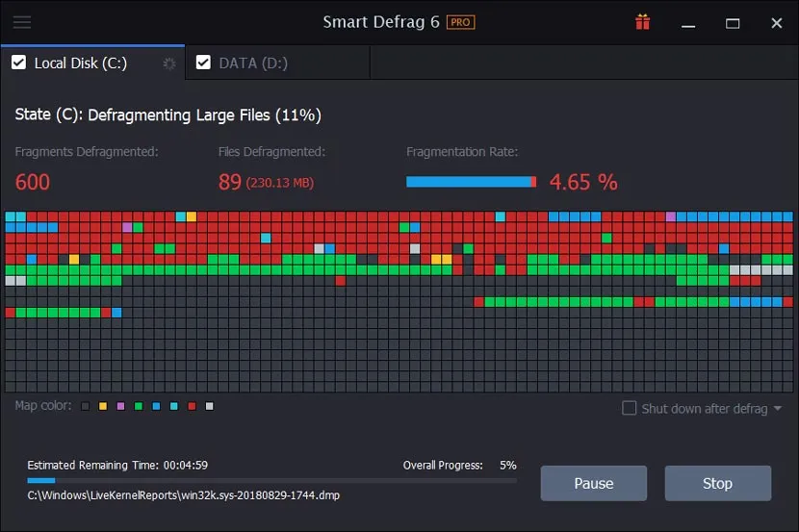Pause the defragmentation
The height and width of the screenshot is (532, 799).
click(593, 483)
